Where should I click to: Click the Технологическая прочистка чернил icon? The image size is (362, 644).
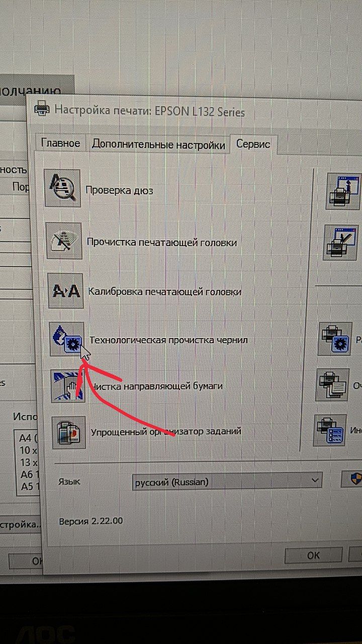[67, 339]
